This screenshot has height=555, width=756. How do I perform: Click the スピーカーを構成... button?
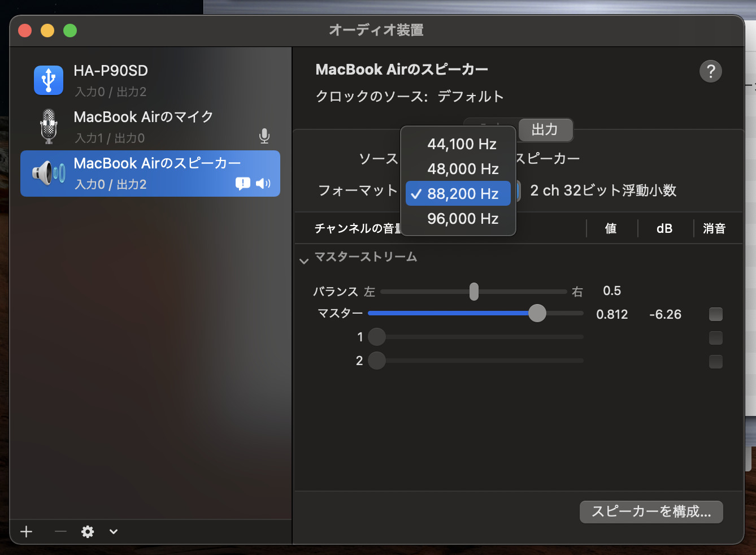(x=651, y=511)
